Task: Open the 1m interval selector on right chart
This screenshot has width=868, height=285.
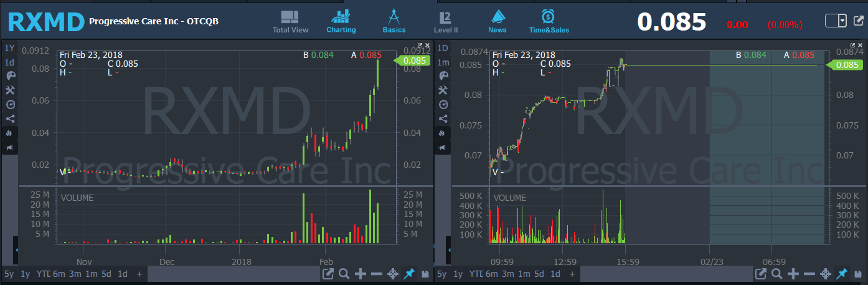Action: tap(443, 62)
